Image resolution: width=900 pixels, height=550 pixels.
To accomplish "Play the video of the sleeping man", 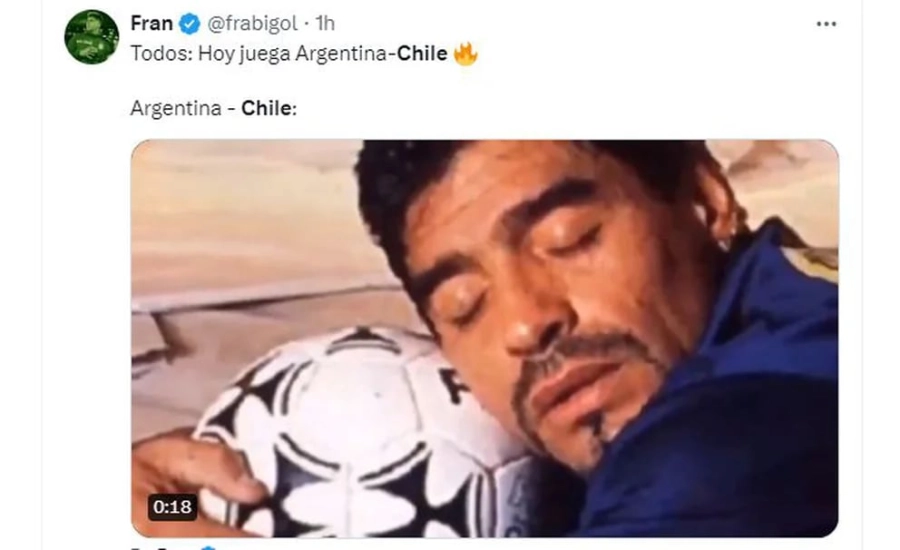I will pos(485,339).
